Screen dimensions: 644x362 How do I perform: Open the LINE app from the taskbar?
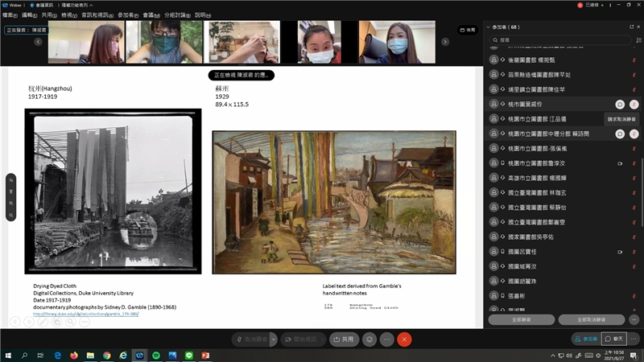(x=189, y=356)
